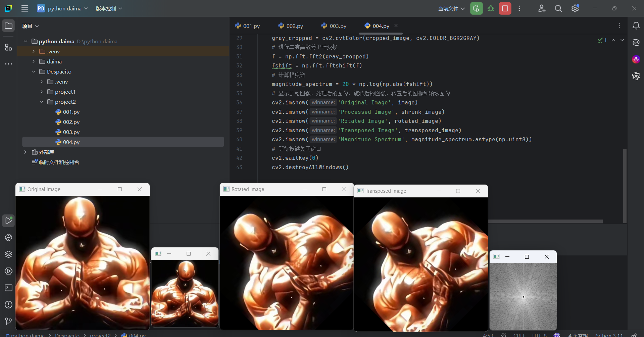Click the PyCharm logo icon
This screenshot has height=337, width=644.
coord(8,8)
